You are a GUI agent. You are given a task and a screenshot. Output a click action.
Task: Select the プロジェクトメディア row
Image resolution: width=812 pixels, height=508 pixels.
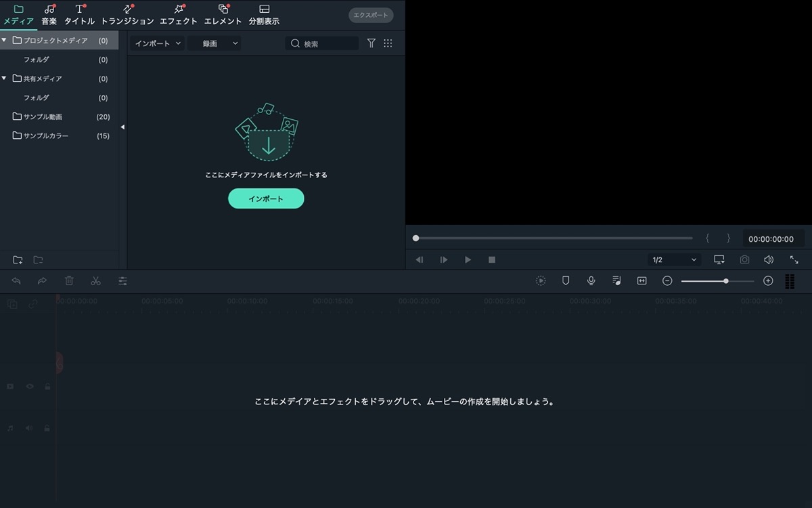(60, 41)
